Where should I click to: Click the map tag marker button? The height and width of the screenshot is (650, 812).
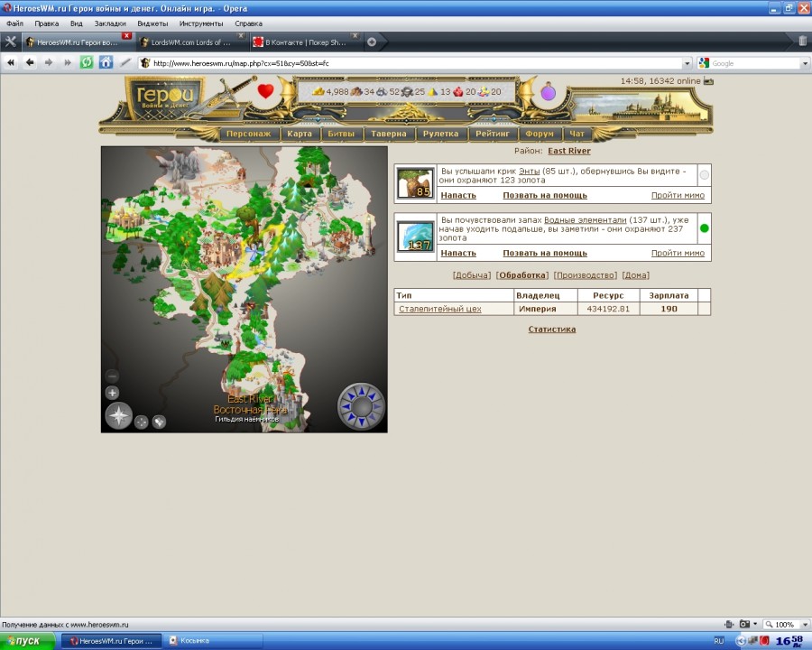click(x=159, y=422)
